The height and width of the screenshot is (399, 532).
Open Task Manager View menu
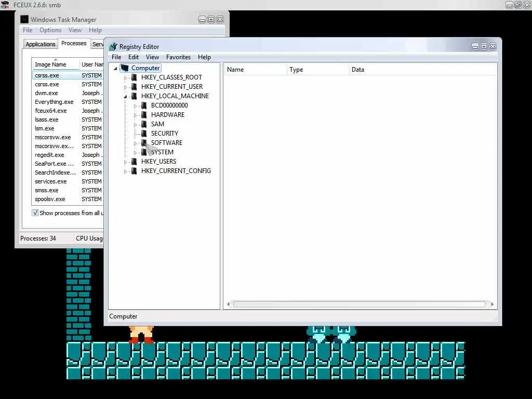[x=75, y=30]
